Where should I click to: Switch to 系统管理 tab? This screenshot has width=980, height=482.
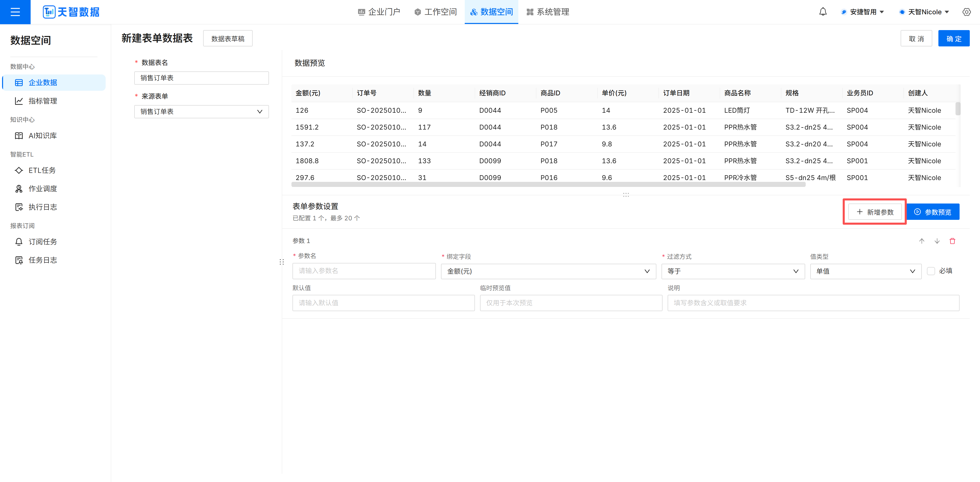click(x=548, y=12)
